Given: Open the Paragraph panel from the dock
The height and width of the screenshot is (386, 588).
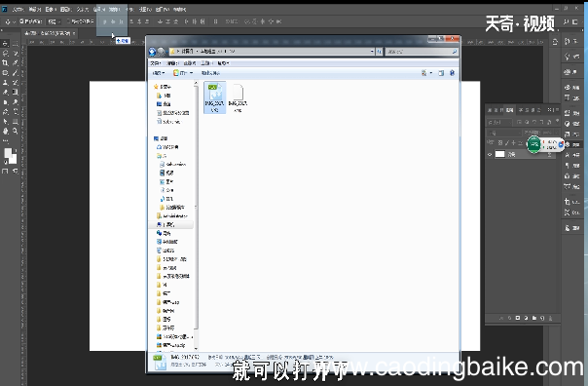Looking at the screenshot, I should coord(571,165).
